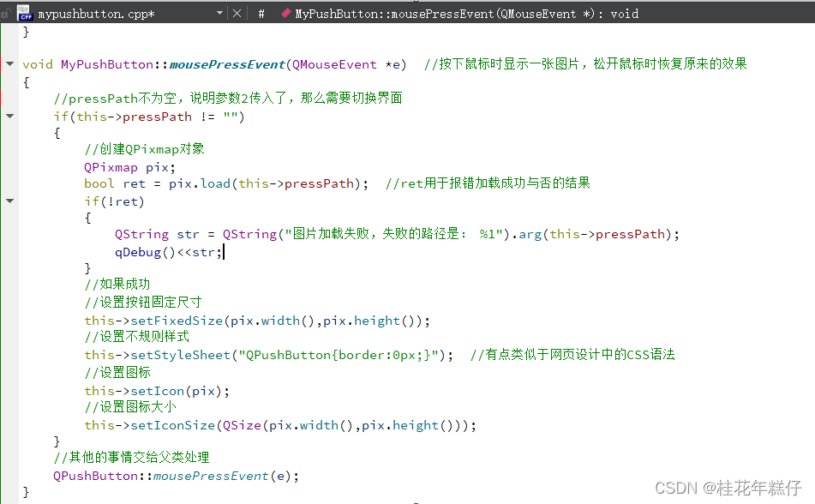The width and height of the screenshot is (815, 504).
Task: Close the mypushbutton.cpp document
Action: [237, 13]
